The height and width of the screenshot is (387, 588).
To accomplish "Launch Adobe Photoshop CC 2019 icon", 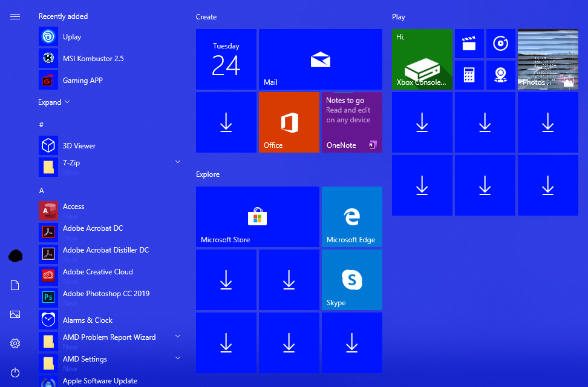I will (x=48, y=297).
